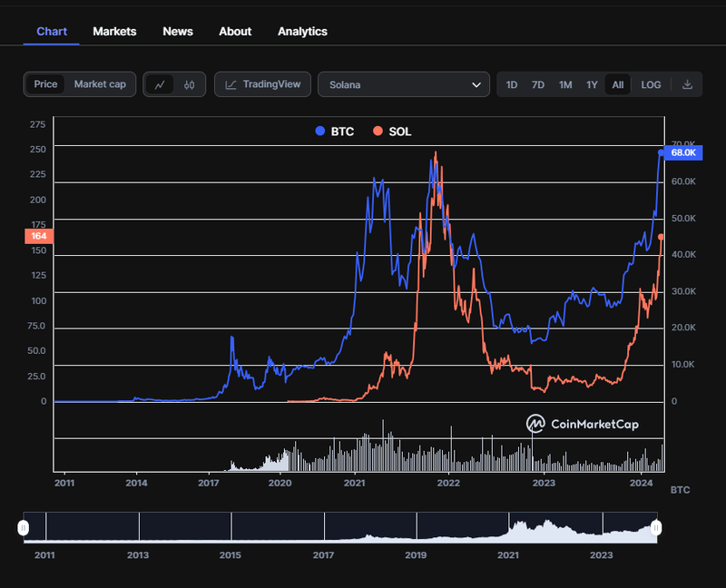
Task: Set the time range to 1Y
Action: pos(592,84)
